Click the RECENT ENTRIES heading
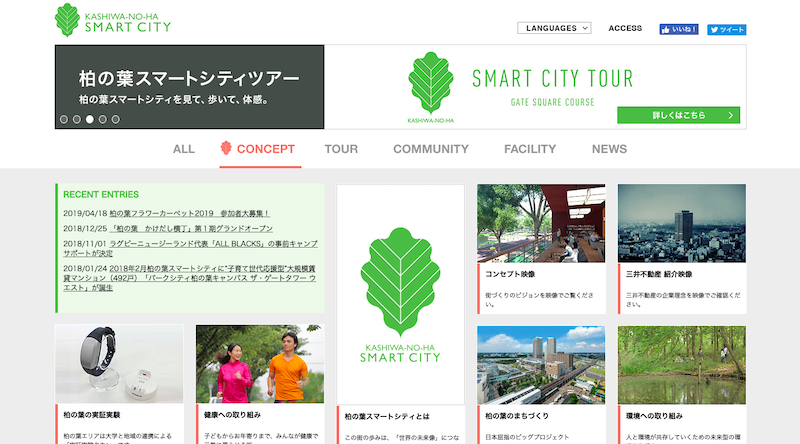This screenshot has height=444, width=800. pos(101,194)
